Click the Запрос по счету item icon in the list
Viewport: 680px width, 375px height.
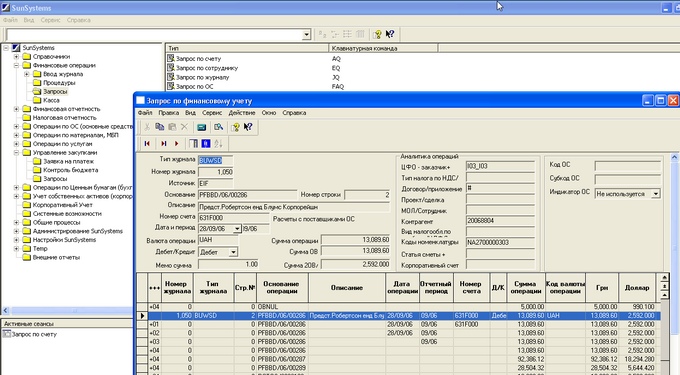click(171, 58)
